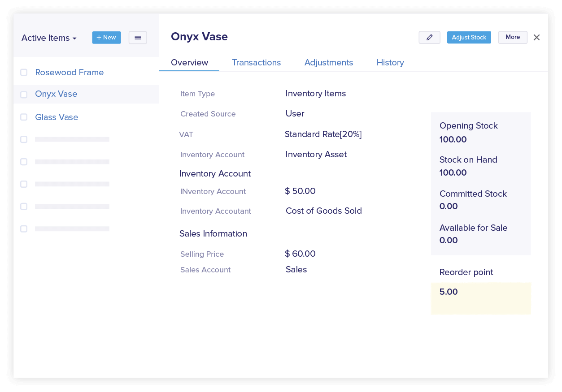Check the Rosewood Frame checkbox

24,72
